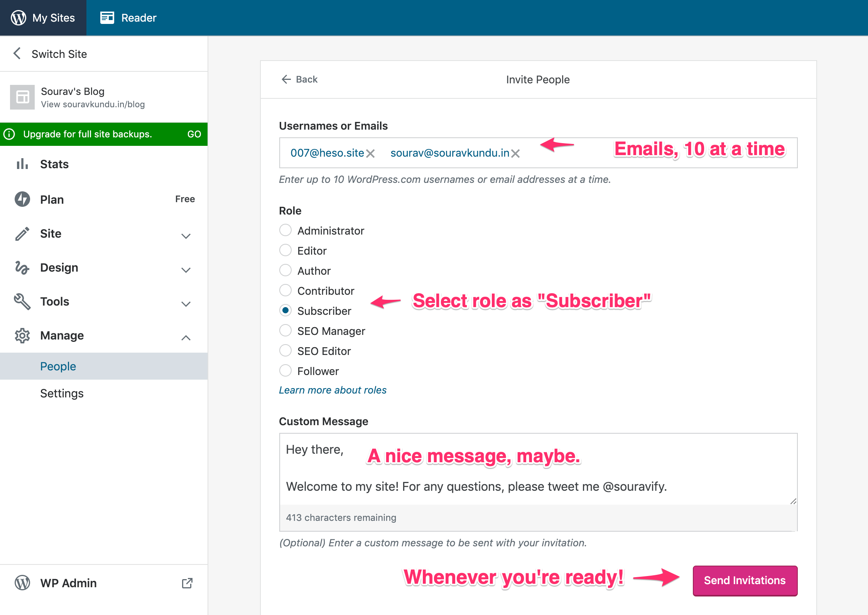
Task: Collapse the Manage section
Action: click(x=186, y=338)
